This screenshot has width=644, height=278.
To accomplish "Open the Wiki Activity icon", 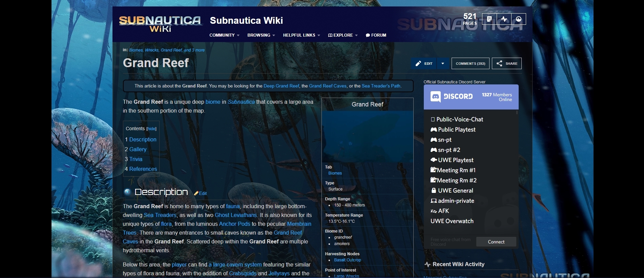I will click(x=504, y=19).
